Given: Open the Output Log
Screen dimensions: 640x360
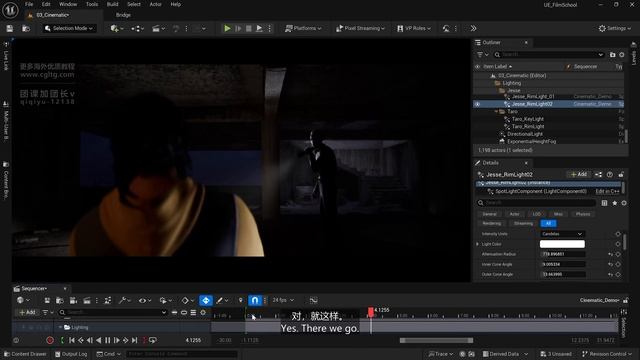Looking at the screenshot, I should point(71,354).
